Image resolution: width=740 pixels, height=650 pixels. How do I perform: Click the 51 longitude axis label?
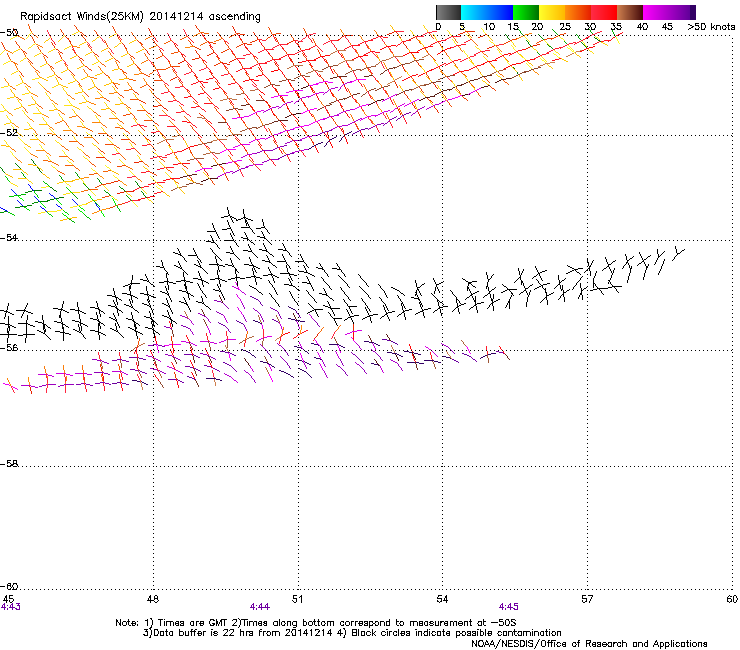click(x=297, y=599)
